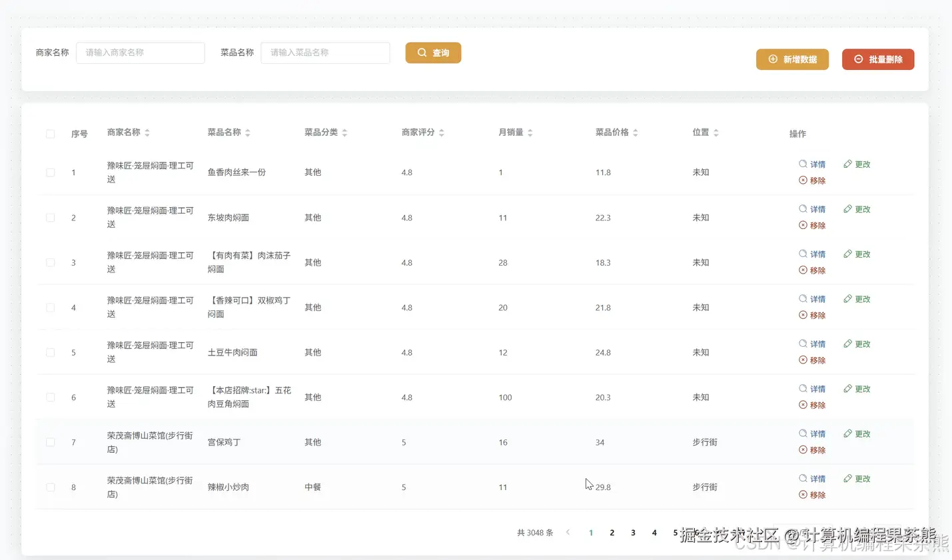Click 更改 edit for 五花肉豆角焖面 row
This screenshot has height=560, width=952.
[857, 389]
